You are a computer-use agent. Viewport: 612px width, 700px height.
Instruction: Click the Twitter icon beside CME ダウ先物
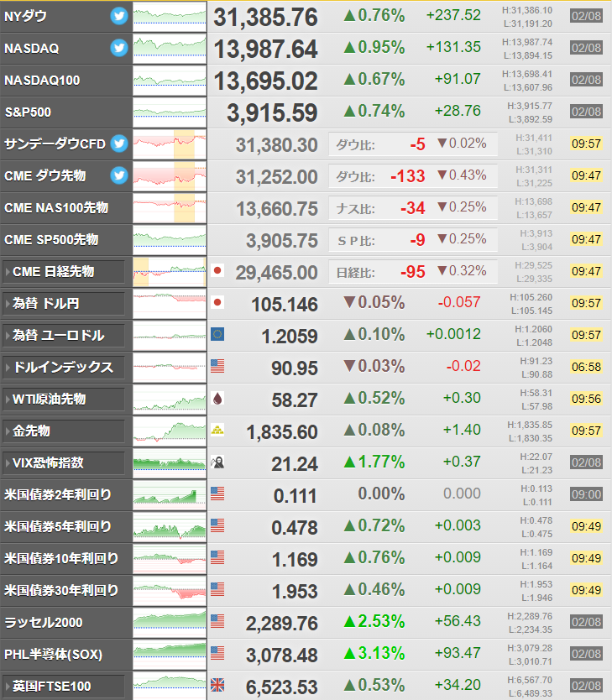118,175
